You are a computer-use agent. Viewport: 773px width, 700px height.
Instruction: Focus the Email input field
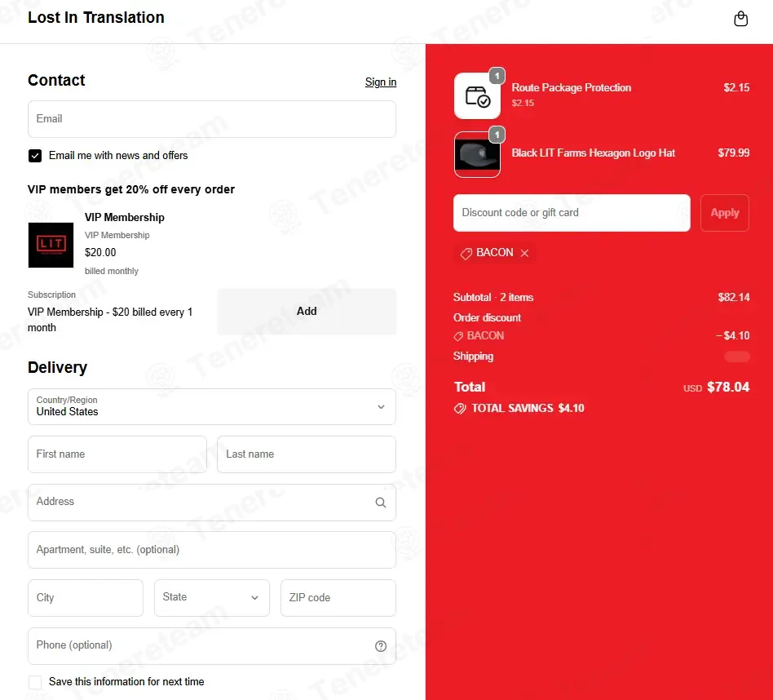[x=212, y=119]
